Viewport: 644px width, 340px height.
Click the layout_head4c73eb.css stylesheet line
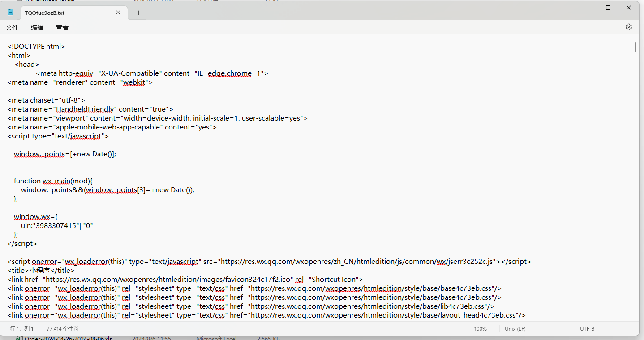[x=266, y=315]
